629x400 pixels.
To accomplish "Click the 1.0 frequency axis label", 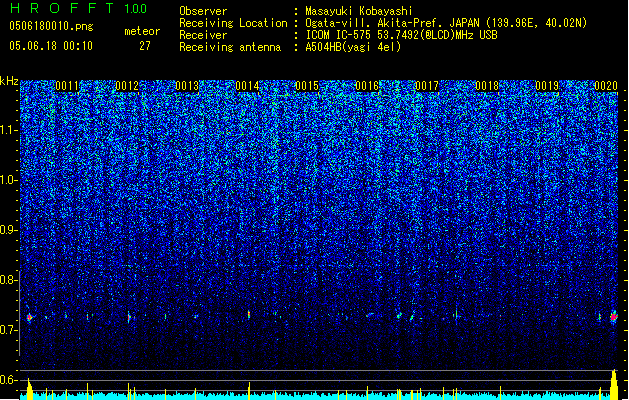I will (x=8, y=180).
